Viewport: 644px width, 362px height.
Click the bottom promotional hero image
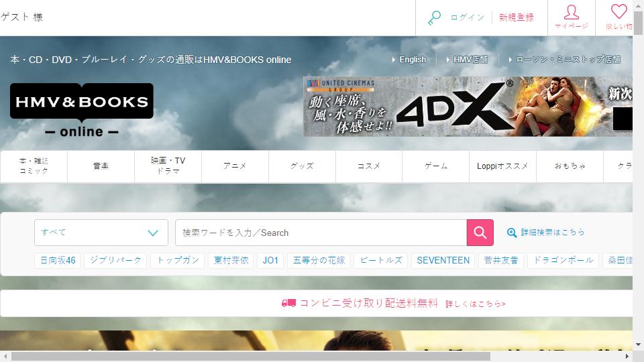(316, 341)
